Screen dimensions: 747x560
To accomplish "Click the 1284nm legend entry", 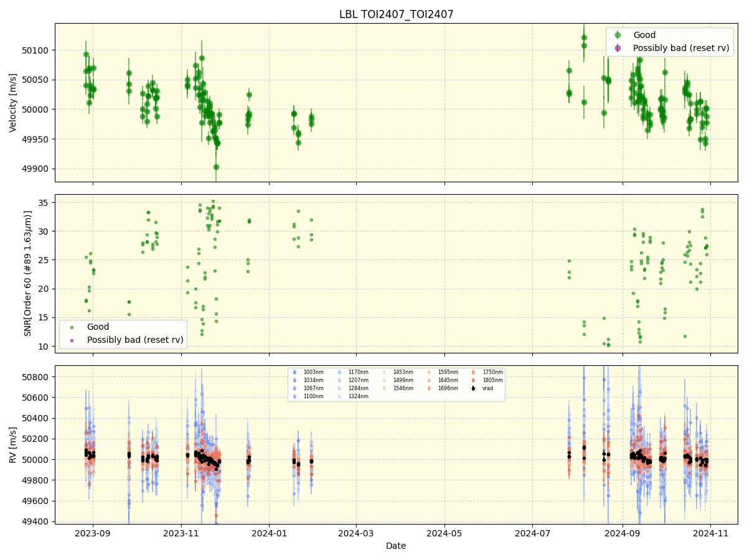I will (x=353, y=388).
